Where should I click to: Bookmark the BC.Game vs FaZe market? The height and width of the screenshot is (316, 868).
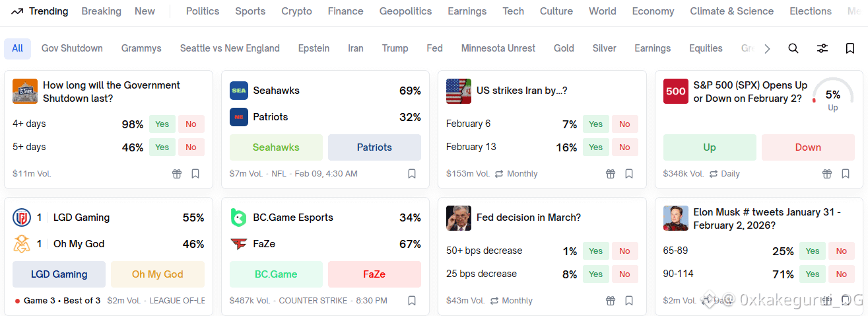(x=412, y=301)
